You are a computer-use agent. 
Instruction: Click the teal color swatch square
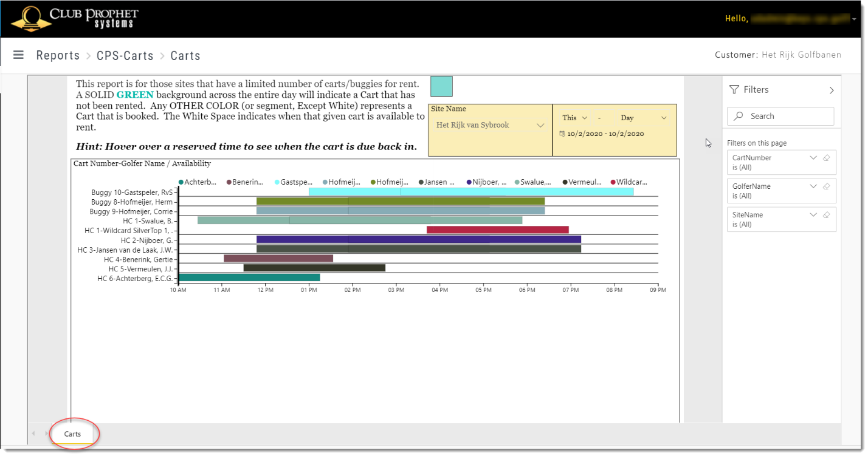[441, 86]
